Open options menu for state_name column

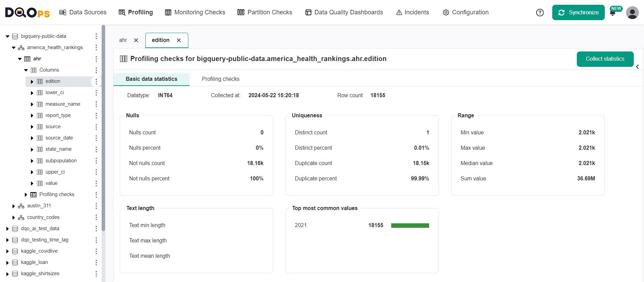click(x=96, y=149)
